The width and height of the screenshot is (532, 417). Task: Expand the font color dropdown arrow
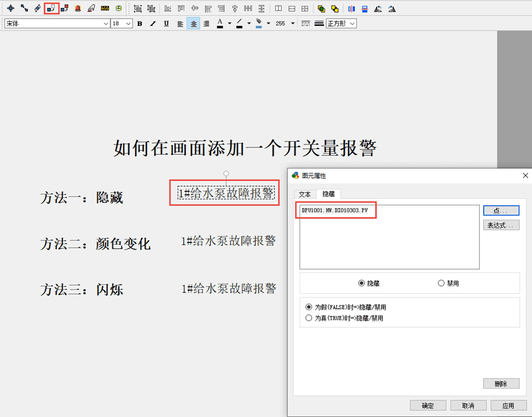(x=230, y=23)
